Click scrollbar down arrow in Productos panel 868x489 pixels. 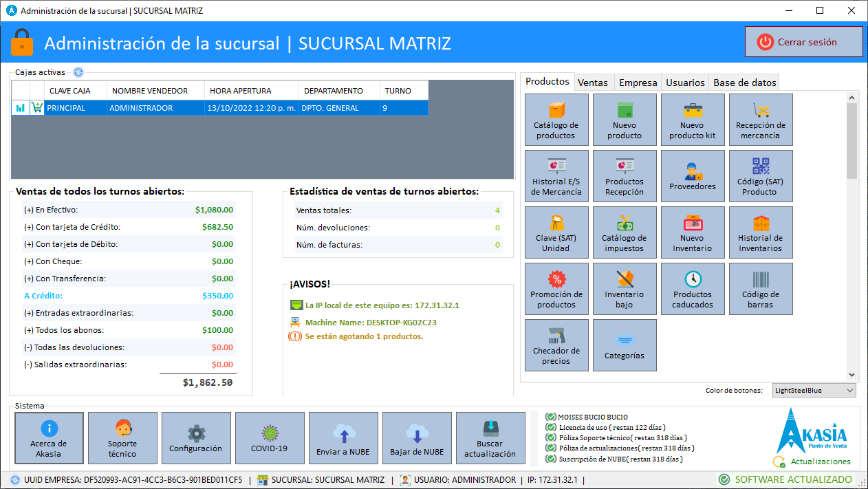pyautogui.click(x=851, y=375)
